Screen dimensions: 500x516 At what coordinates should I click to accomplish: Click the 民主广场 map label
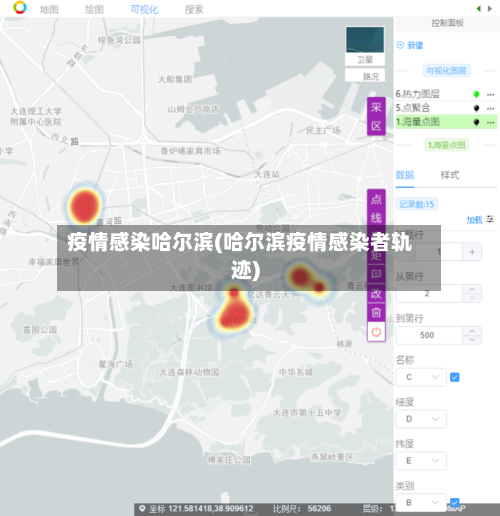(323, 130)
